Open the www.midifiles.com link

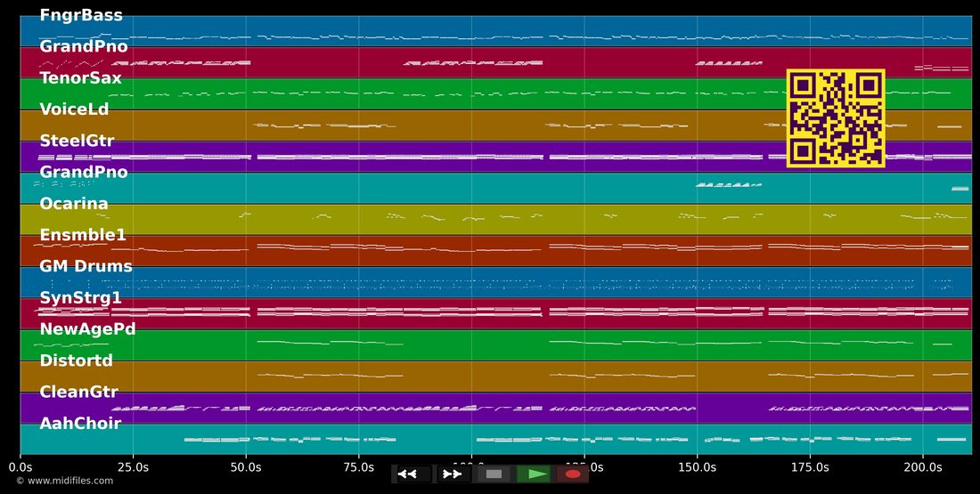coord(70,481)
